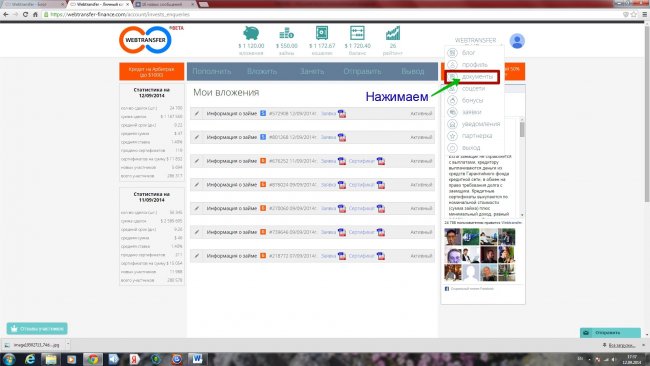Open the Chrome menu button

click(x=644, y=14)
